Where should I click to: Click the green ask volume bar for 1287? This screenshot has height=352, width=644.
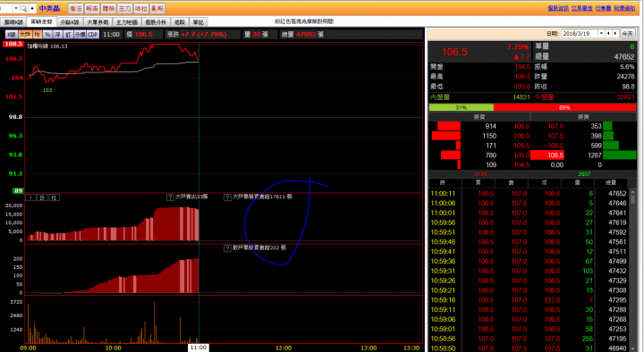pos(619,155)
